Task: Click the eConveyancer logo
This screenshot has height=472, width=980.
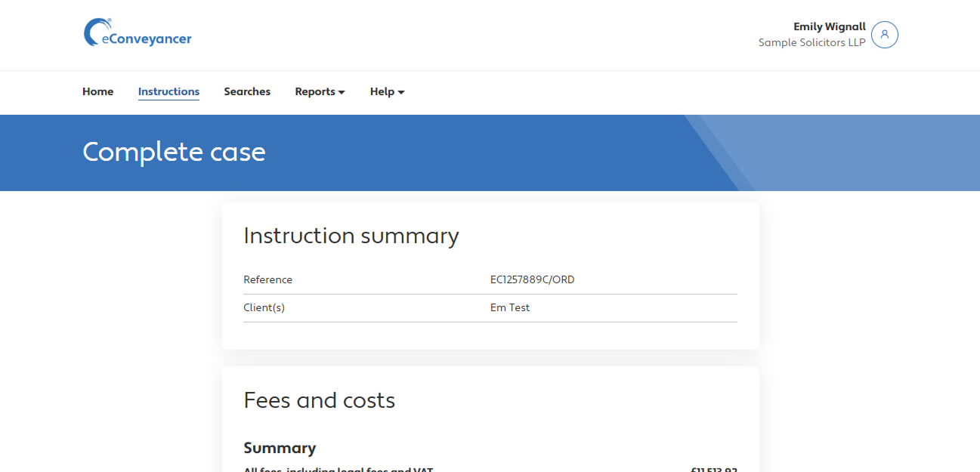Action: [138, 33]
